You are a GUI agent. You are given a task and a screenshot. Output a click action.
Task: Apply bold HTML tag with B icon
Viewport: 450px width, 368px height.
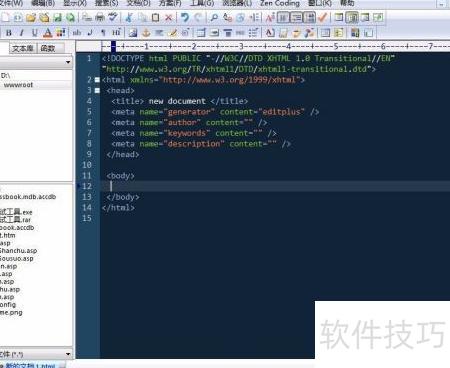click(x=9, y=33)
